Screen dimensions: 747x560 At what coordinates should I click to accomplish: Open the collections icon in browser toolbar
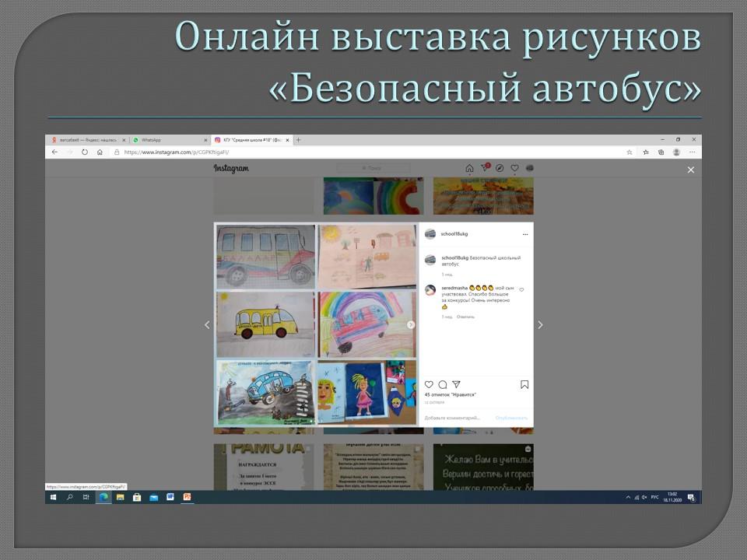point(661,152)
